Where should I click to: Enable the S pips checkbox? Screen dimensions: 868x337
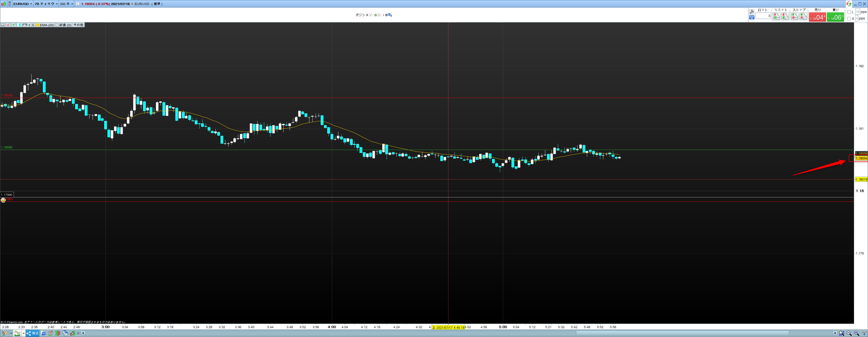tap(849, 18)
